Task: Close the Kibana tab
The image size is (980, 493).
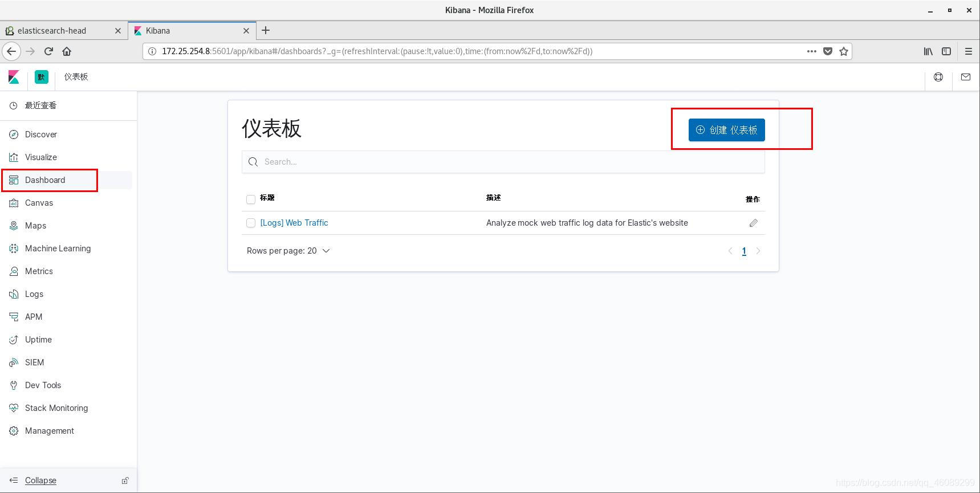Action: pyautogui.click(x=246, y=31)
